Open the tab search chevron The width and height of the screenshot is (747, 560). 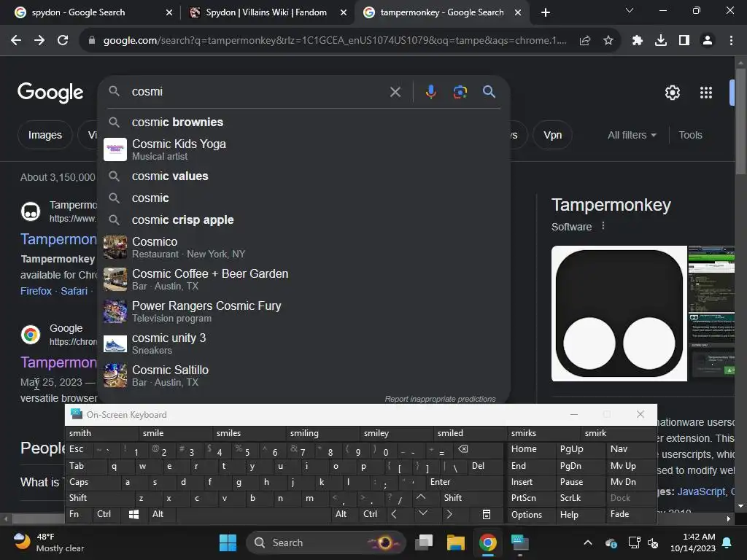(x=630, y=10)
